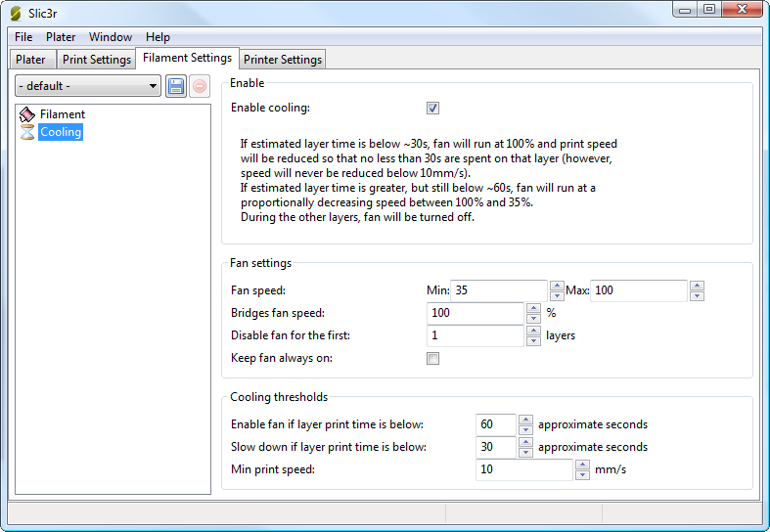Decrease Enable fan layer time threshold

(x=525, y=429)
